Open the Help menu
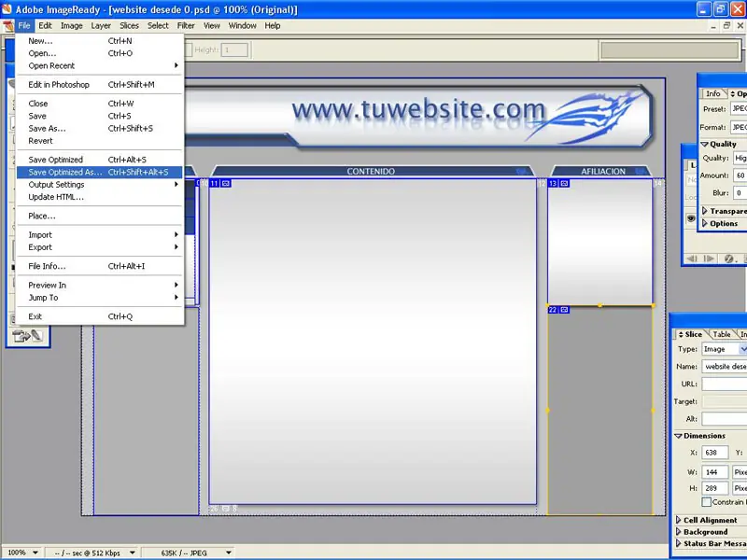 273,26
